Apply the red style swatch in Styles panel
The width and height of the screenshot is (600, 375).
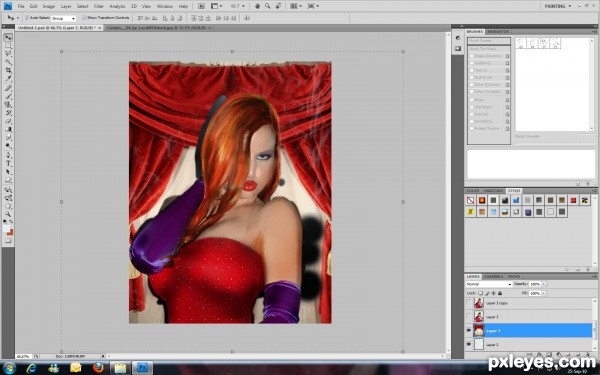[573, 200]
